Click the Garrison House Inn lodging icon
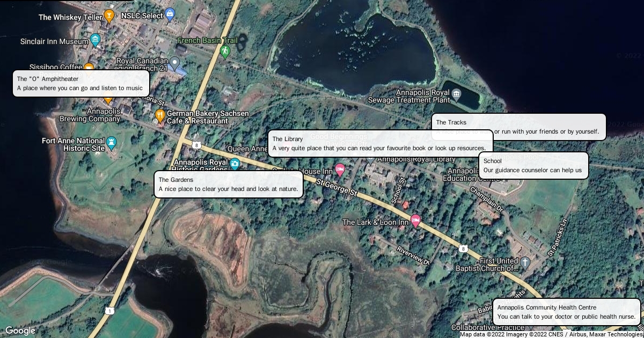Screen dimensions: 644x338 340,170
